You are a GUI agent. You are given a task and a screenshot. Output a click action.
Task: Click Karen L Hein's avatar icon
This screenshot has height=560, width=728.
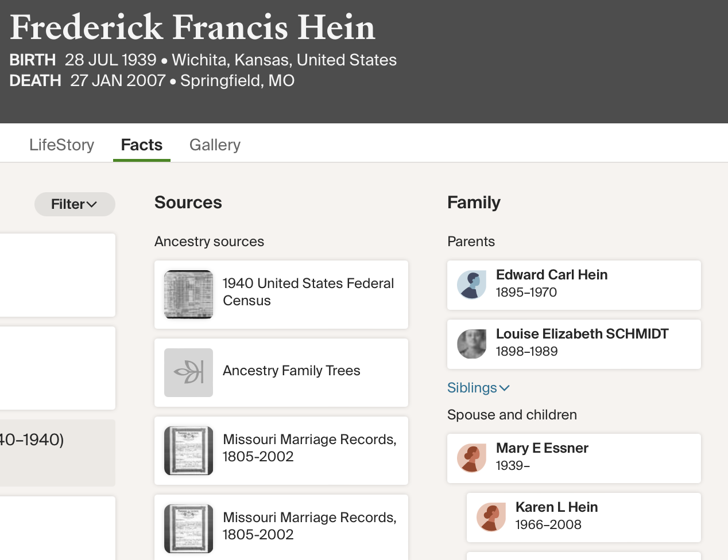[491, 518]
